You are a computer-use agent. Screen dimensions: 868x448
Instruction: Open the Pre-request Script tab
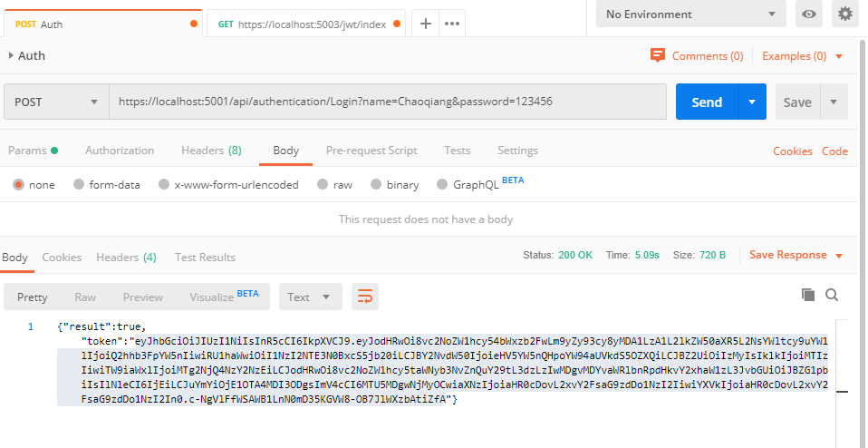(371, 151)
